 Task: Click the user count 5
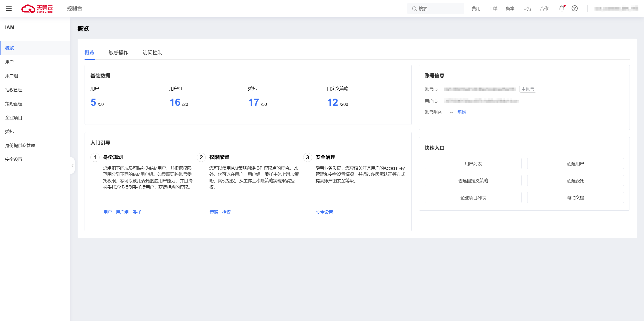(x=93, y=102)
